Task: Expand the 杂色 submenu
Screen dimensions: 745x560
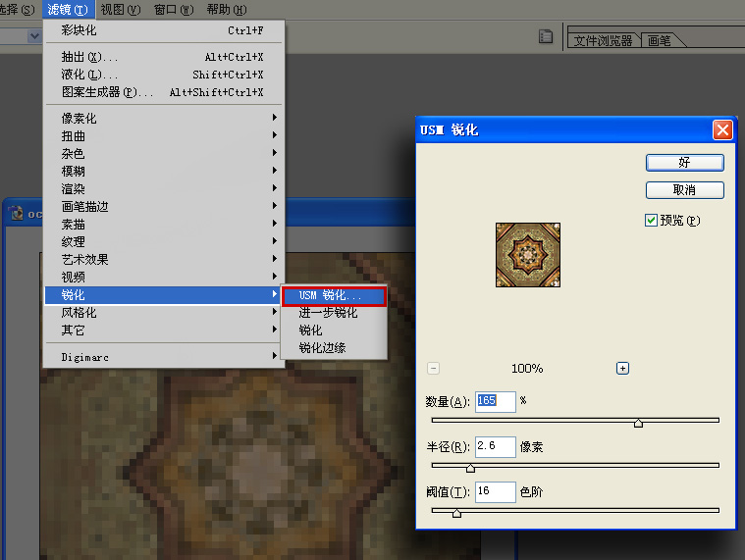Action: [164, 153]
